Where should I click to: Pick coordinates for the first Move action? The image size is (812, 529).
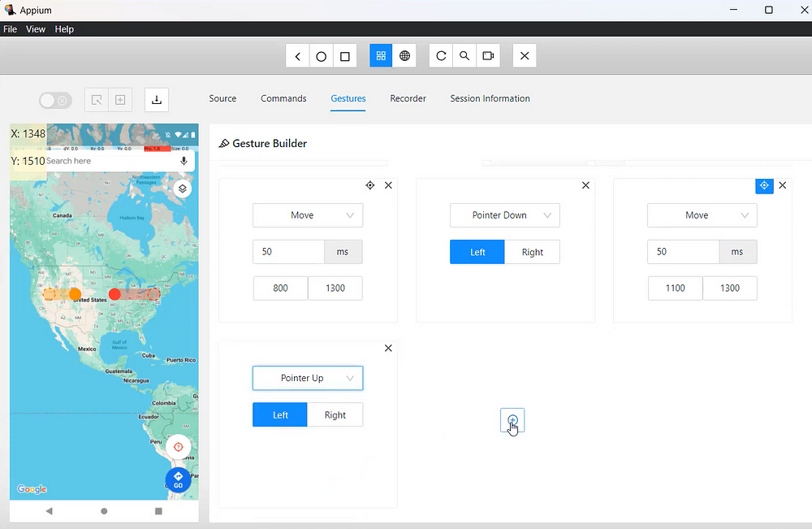369,185
